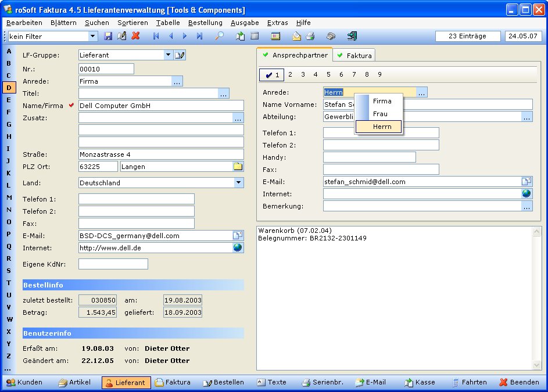Jump to first record with navigation arrow
The width and height of the screenshot is (548, 392).
(x=156, y=36)
